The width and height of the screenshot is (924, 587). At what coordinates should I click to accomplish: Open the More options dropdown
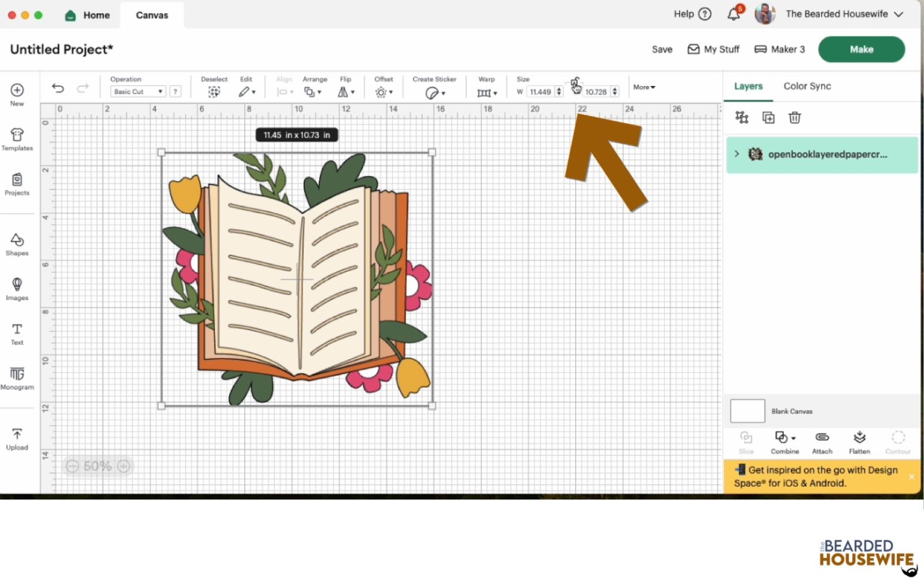[x=643, y=87]
